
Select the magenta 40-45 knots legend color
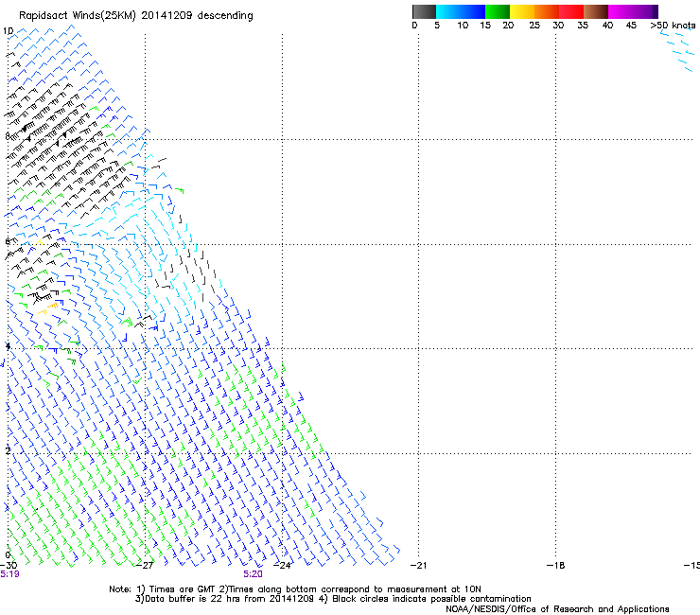(621, 11)
